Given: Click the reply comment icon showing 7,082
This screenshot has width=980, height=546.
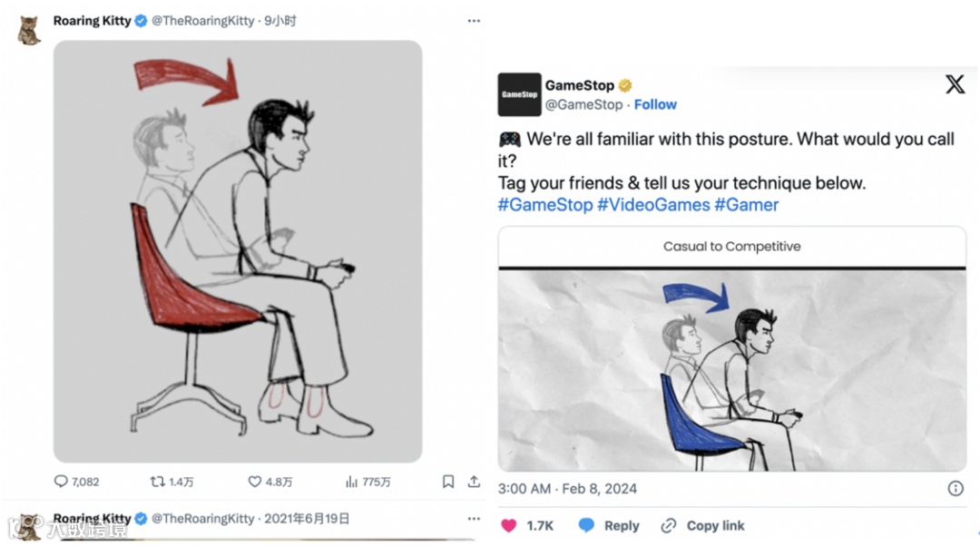Looking at the screenshot, I should pyautogui.click(x=61, y=482).
